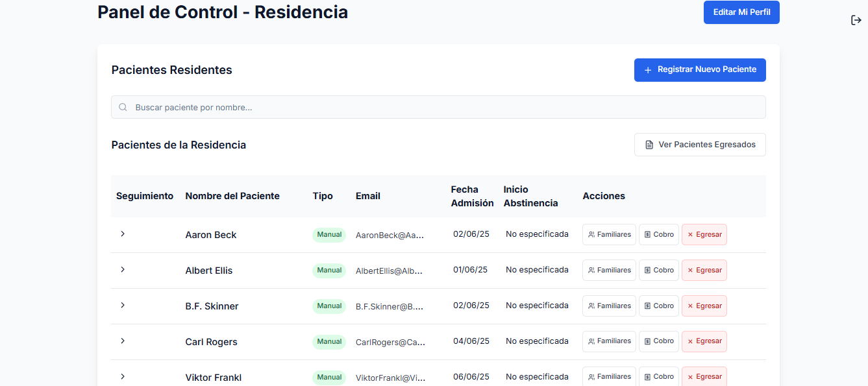This screenshot has width=868, height=386.
Task: Click email CarlRogers@Ca...
Action: (390, 343)
